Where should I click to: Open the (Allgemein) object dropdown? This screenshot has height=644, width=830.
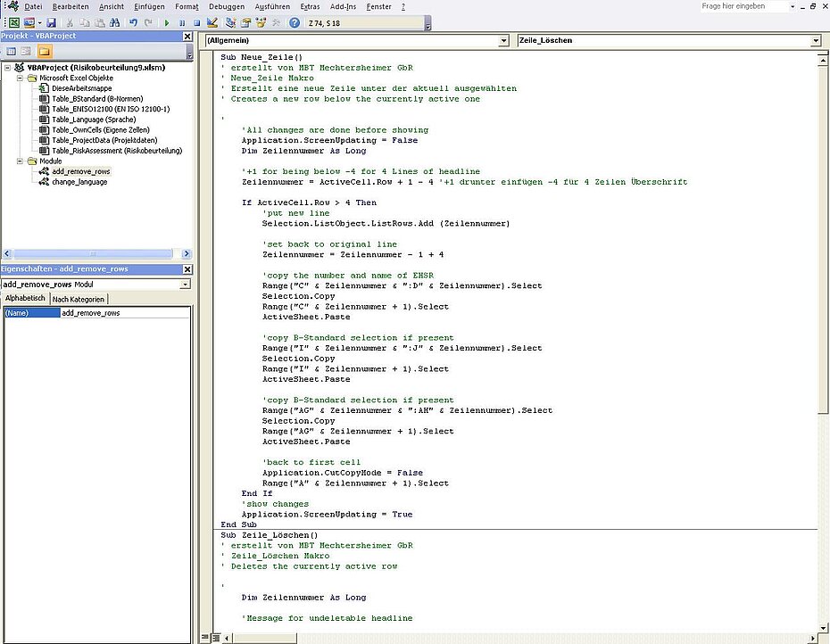click(503, 40)
